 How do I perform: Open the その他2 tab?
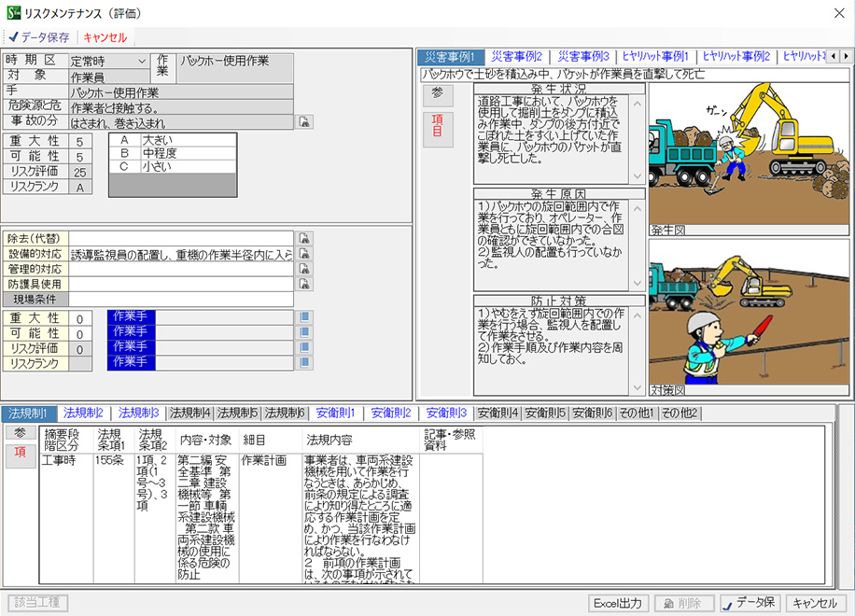[680, 413]
